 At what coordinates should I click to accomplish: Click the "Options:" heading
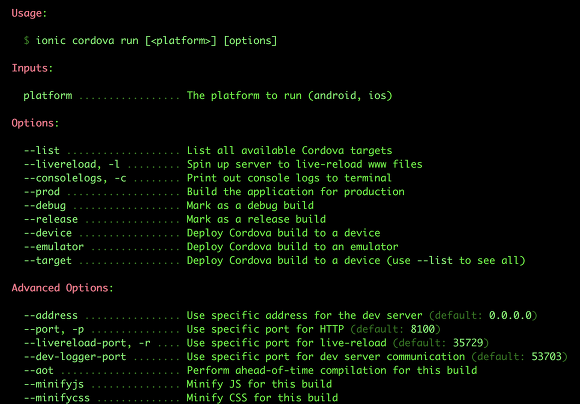click(x=35, y=123)
